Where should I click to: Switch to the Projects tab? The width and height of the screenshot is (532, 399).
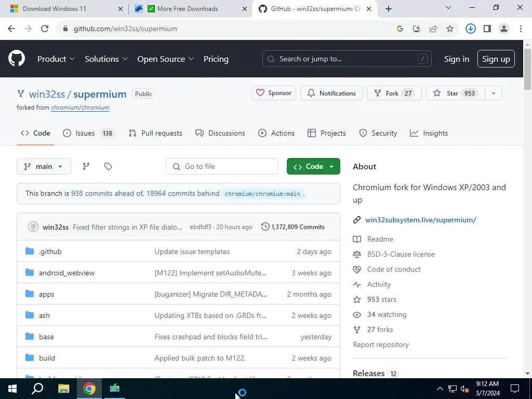[x=326, y=133]
